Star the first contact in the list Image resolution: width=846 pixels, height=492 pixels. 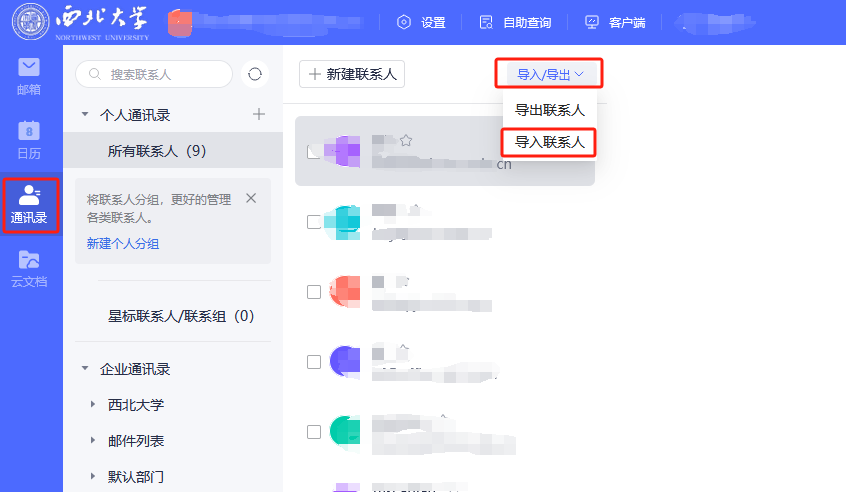(406, 140)
